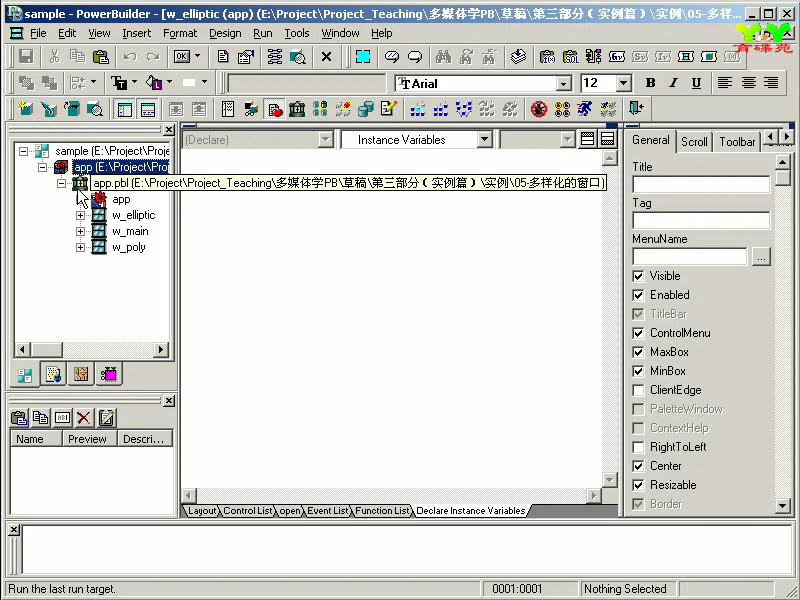
Task: Click the binoculars Find icon
Action: tap(443, 56)
